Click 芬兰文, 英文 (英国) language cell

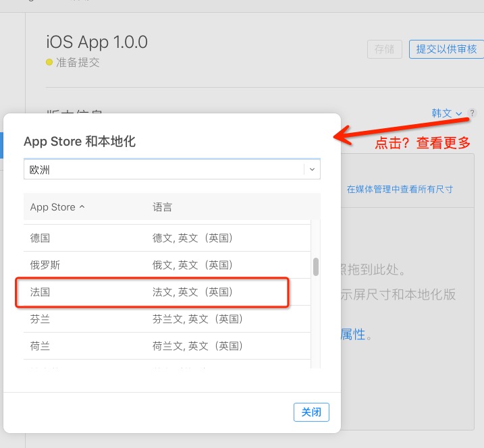pos(198,318)
